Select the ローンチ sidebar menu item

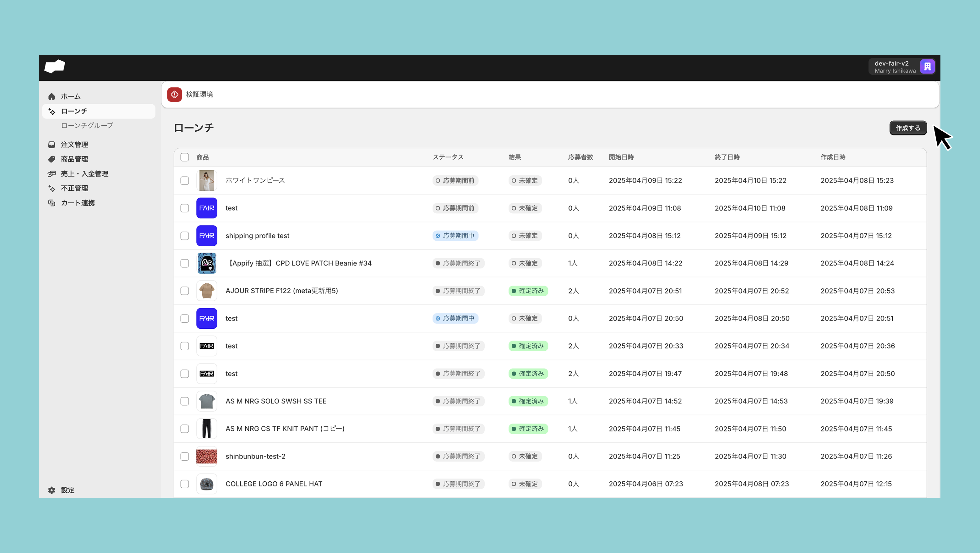pos(74,111)
